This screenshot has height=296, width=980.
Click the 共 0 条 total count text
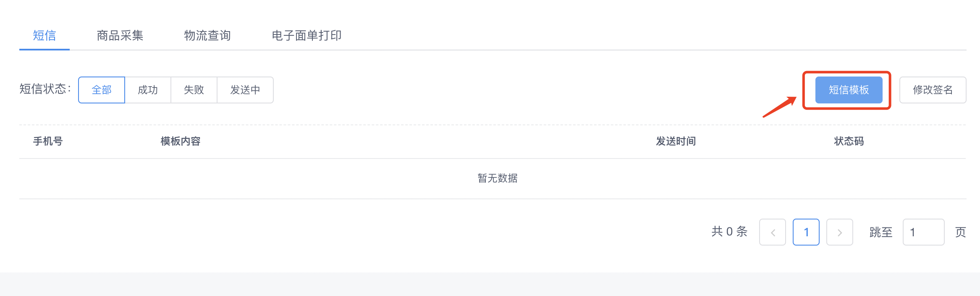click(730, 232)
